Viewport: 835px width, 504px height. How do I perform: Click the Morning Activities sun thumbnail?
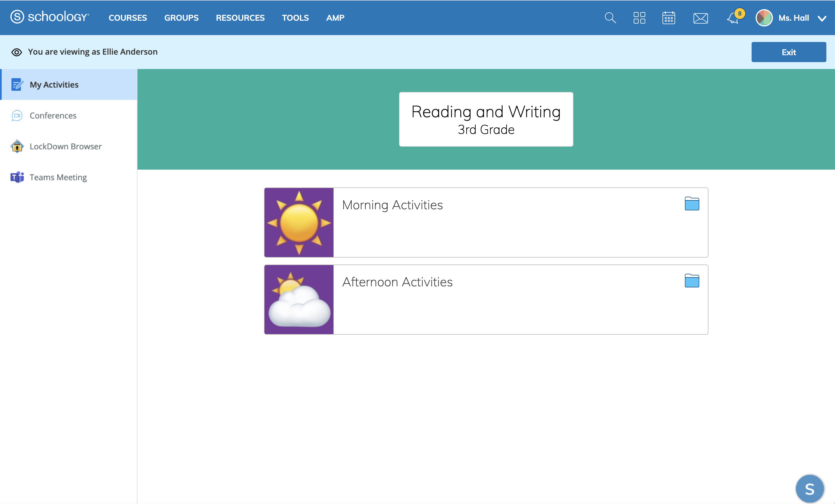(298, 222)
